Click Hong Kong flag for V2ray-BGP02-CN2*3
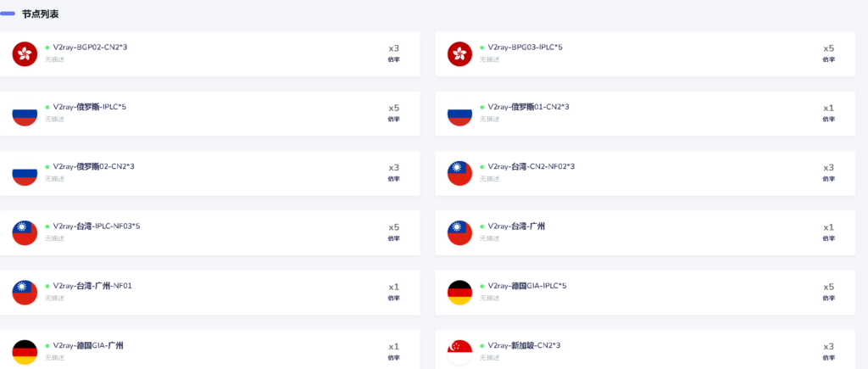Screen dimensions: 868x369 click(x=25, y=53)
